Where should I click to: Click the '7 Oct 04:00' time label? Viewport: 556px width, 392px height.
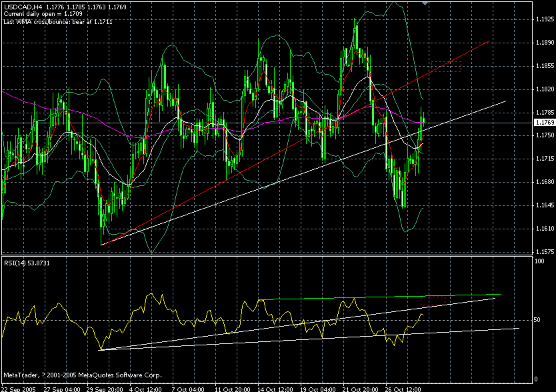(x=188, y=389)
